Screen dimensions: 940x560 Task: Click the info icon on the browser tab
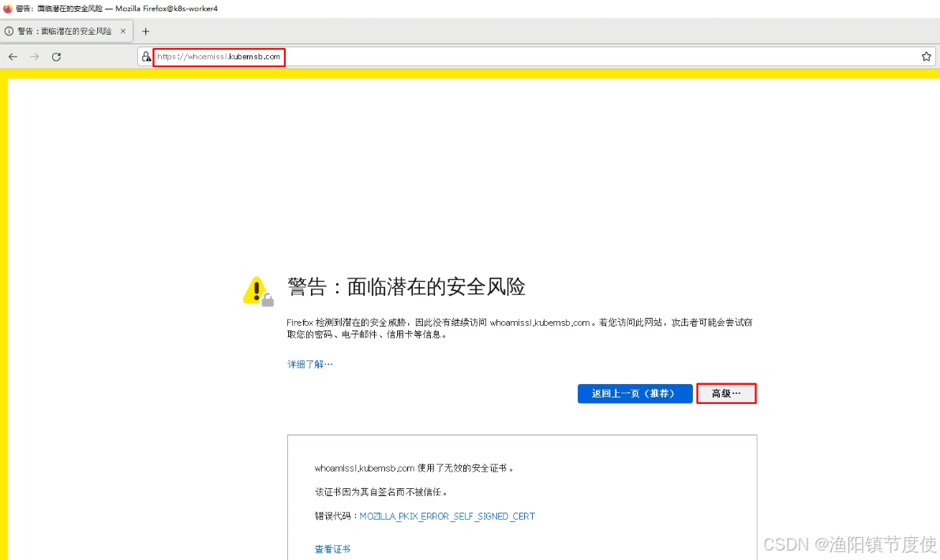pyautogui.click(x=10, y=31)
